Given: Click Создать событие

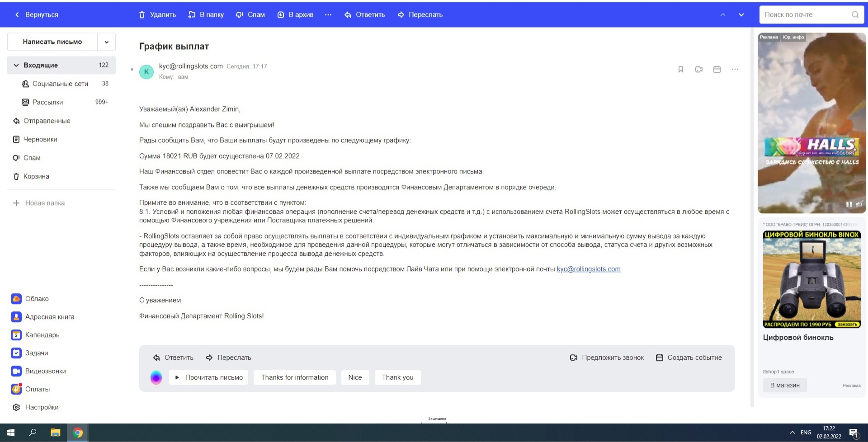Looking at the screenshot, I should pos(689,357).
